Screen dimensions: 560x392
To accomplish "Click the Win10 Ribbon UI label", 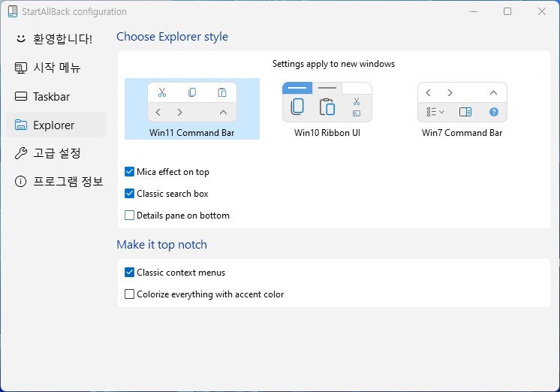I will (x=327, y=133).
